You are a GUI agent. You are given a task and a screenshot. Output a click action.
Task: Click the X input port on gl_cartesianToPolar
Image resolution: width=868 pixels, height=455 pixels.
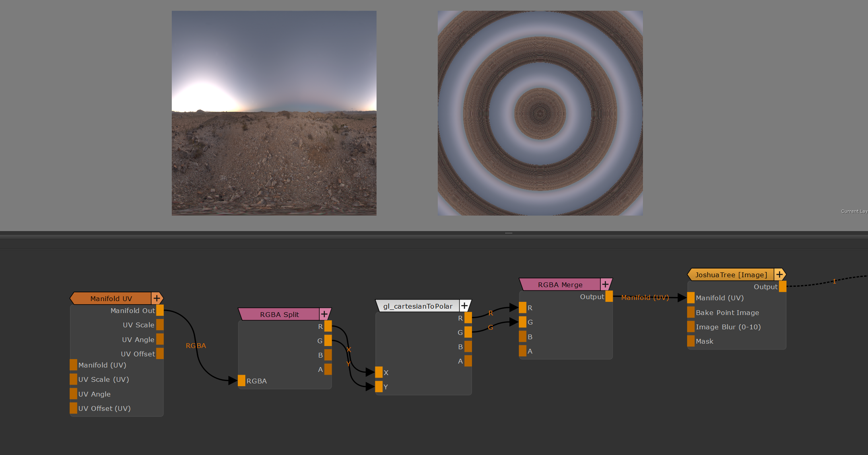379,372
